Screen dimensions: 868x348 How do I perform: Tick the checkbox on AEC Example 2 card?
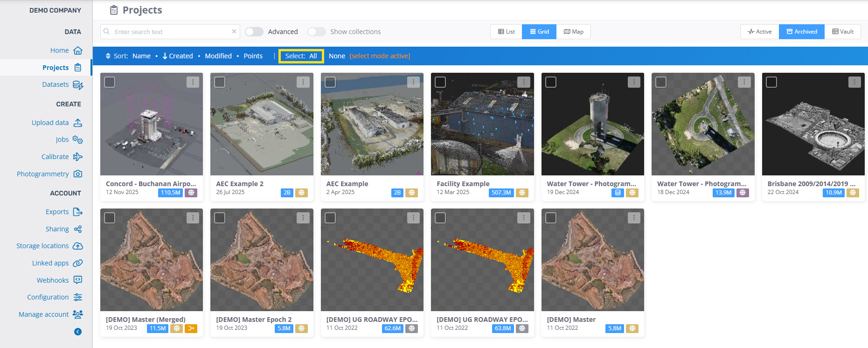tap(220, 82)
